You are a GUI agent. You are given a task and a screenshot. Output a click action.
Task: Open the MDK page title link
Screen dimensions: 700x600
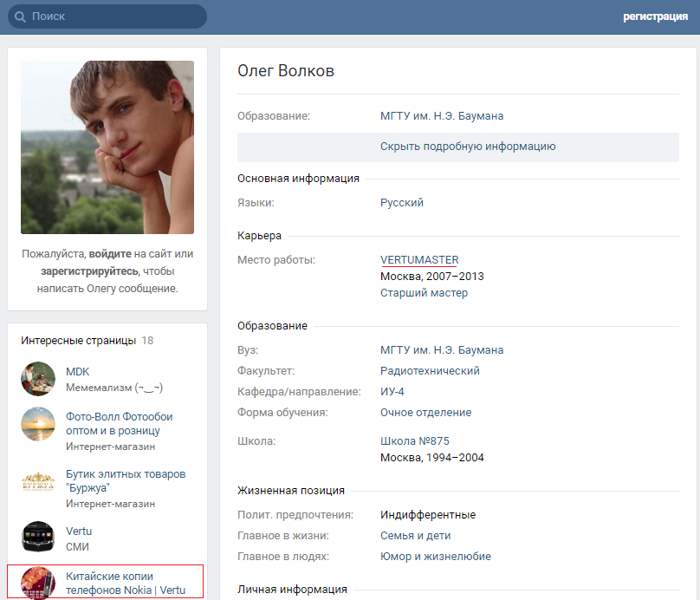click(78, 372)
